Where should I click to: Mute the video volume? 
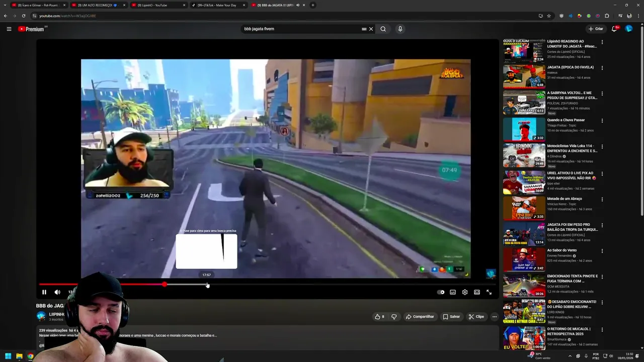point(57,292)
